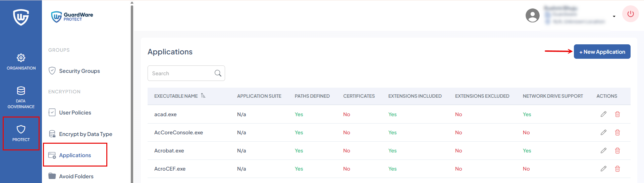
Task: Delete the acad.exe application entry
Action: click(x=617, y=114)
